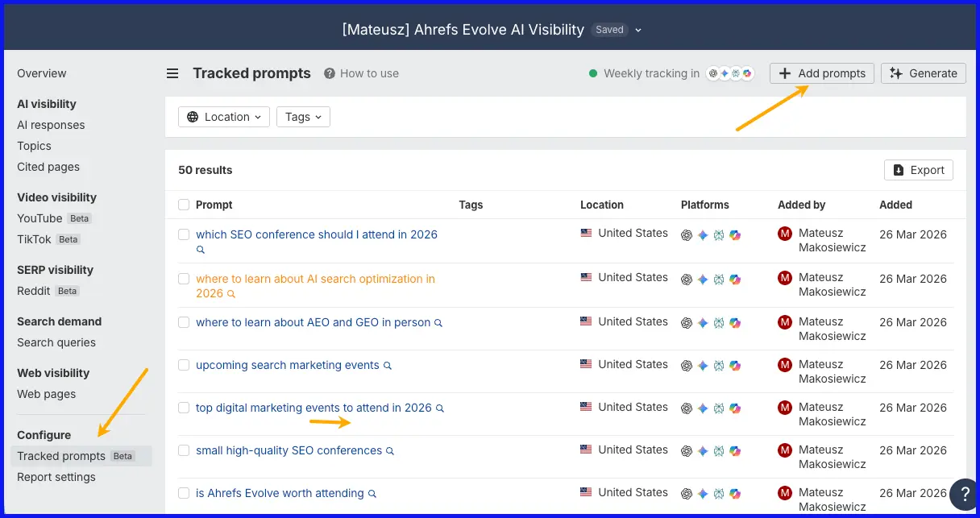Expand the report title dropdown chevron

[638, 31]
